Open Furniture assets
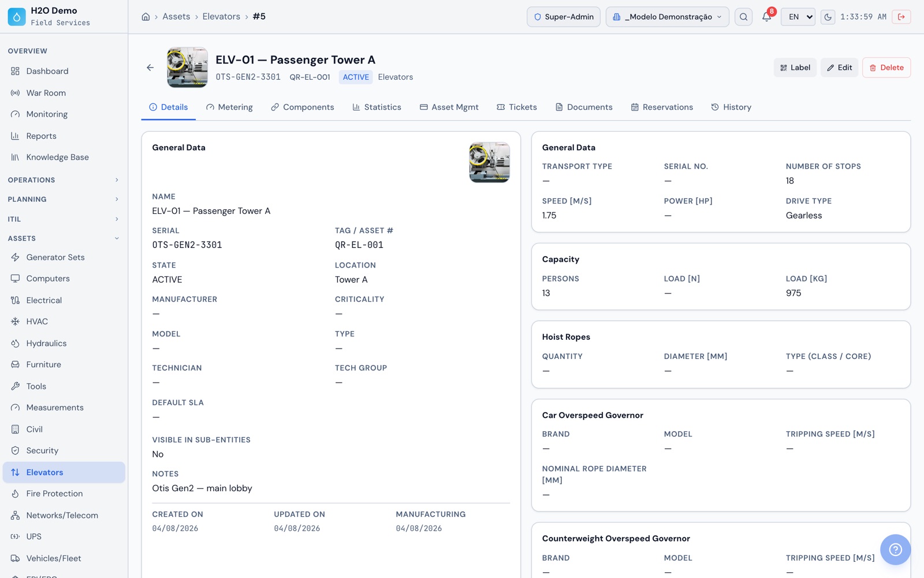Screen dimensions: 924x578 point(64,365)
